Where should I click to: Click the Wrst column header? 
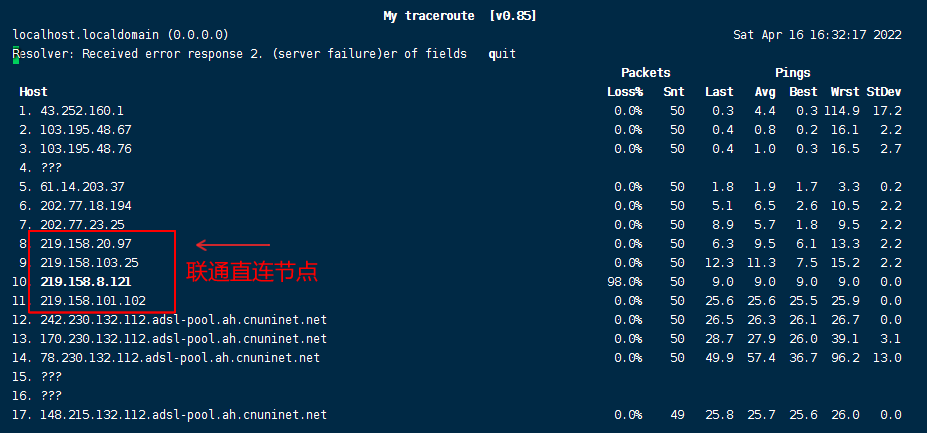[845, 92]
